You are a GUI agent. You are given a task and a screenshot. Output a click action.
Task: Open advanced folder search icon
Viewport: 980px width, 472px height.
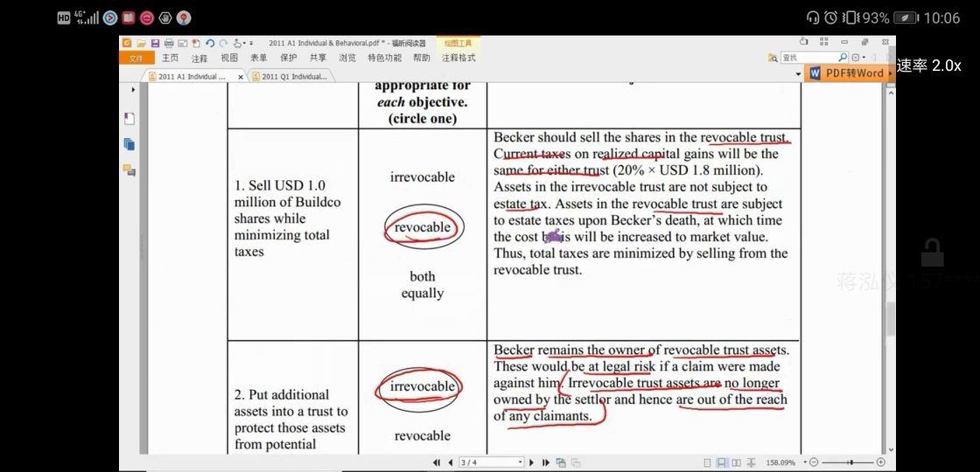click(x=773, y=58)
